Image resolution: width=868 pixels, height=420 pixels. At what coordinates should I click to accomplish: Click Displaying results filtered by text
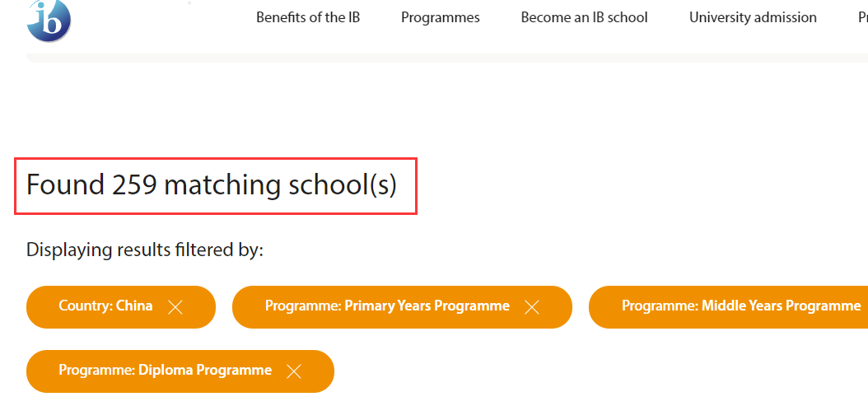click(144, 250)
